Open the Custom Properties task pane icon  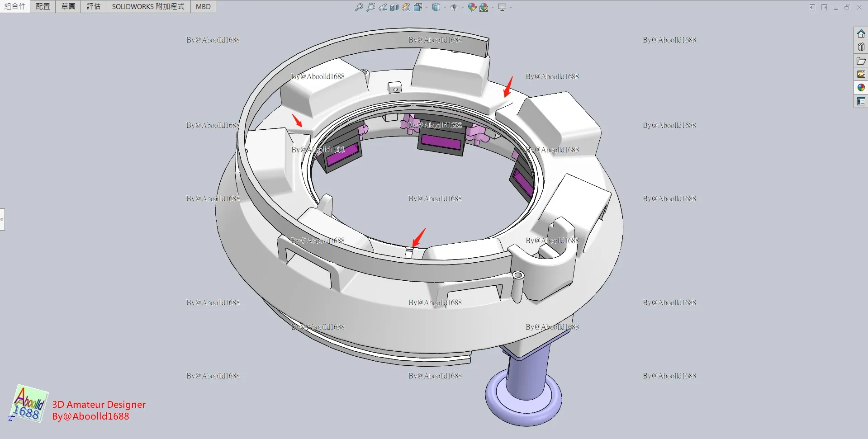pos(861,101)
